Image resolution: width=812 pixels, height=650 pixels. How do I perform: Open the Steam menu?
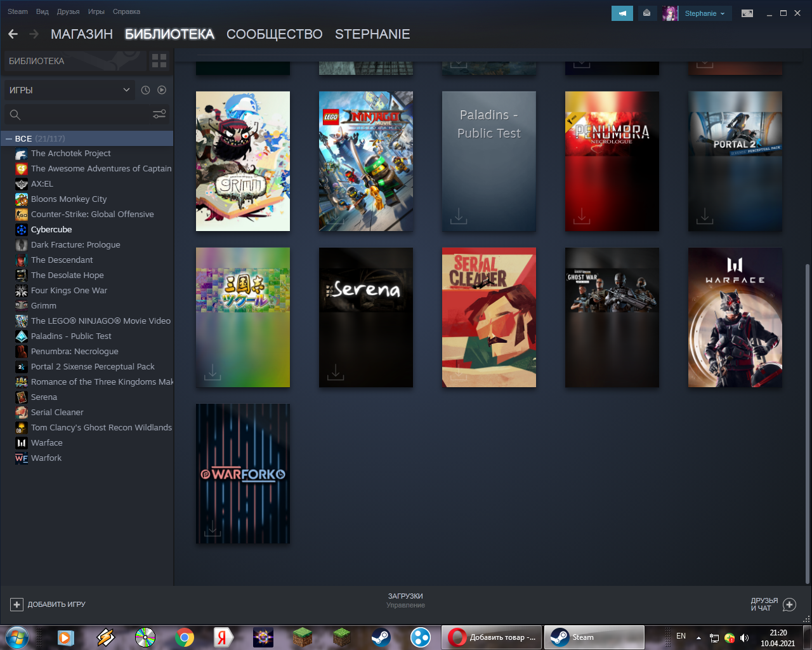pos(18,11)
